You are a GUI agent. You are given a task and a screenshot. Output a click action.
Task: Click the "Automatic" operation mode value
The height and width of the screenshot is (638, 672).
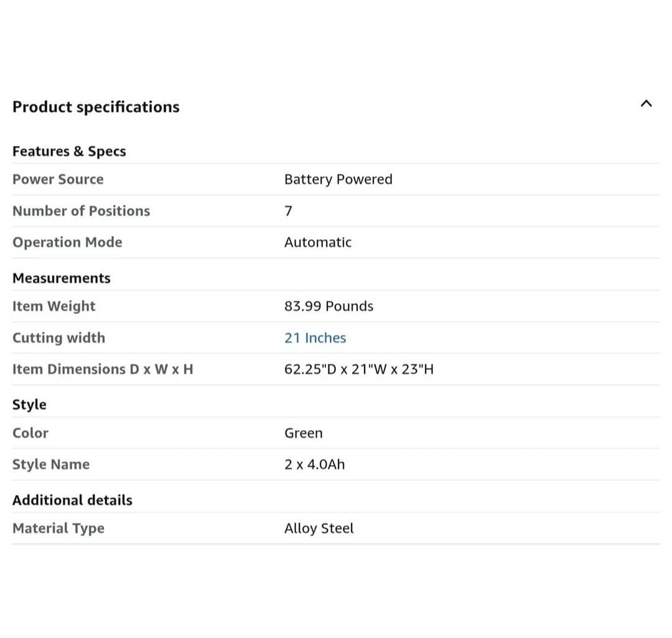tap(317, 242)
